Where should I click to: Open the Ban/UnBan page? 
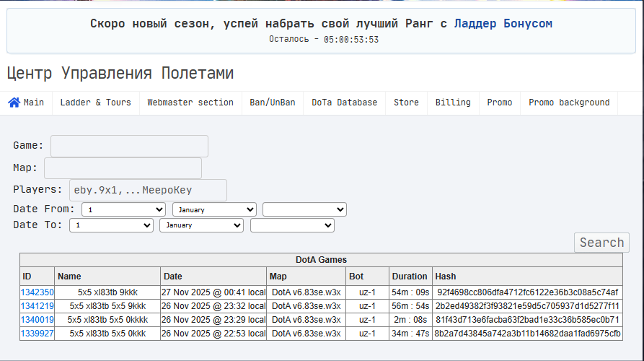[x=273, y=103]
